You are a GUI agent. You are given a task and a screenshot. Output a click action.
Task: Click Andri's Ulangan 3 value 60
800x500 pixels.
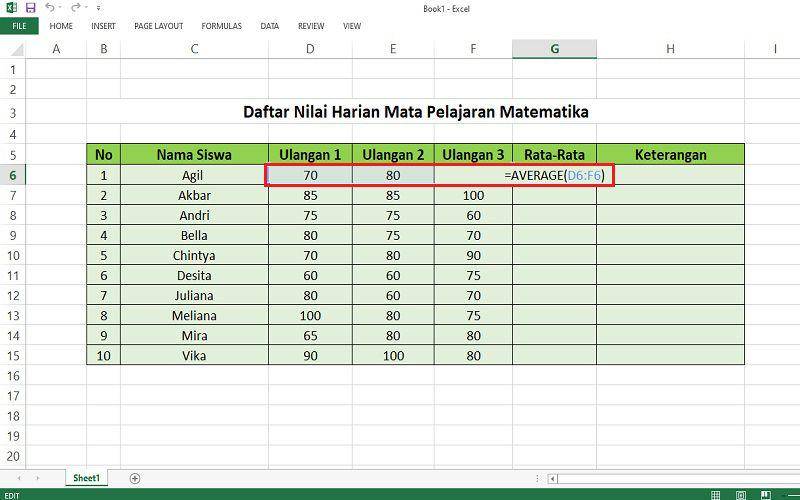coord(473,215)
